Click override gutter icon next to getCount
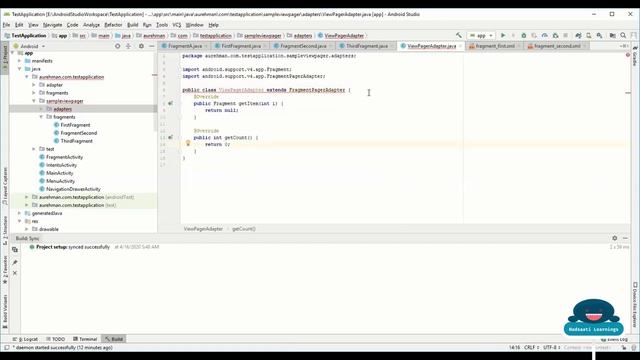This screenshot has height=360, width=640. [170, 138]
